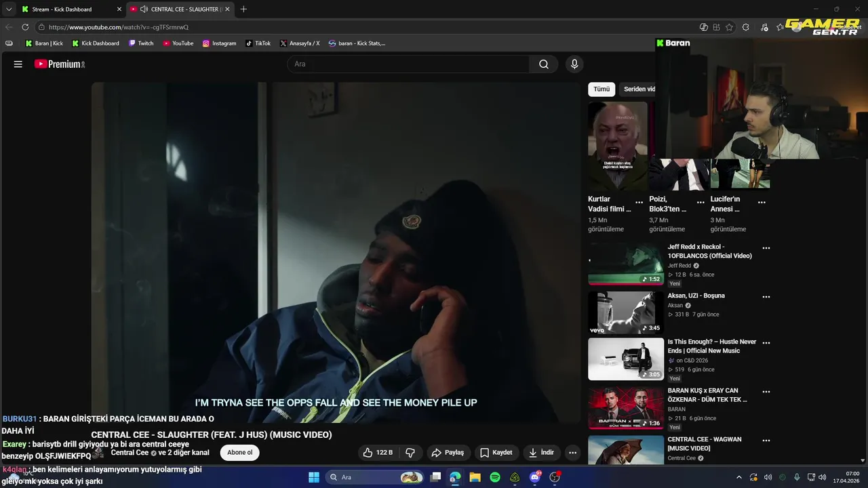Subscribe with the Abone ol button
Screen dimensions: 868x488
pos(239,452)
